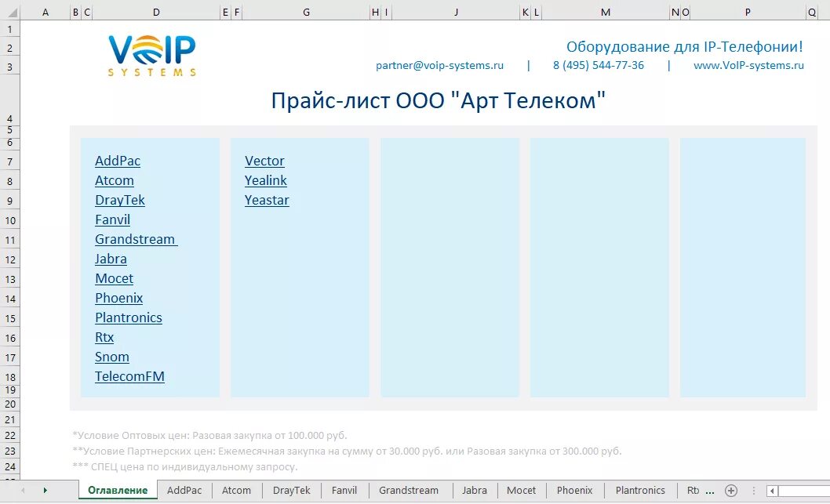The image size is (830, 504).
Task: Open the DrayTek link
Action: click(119, 200)
